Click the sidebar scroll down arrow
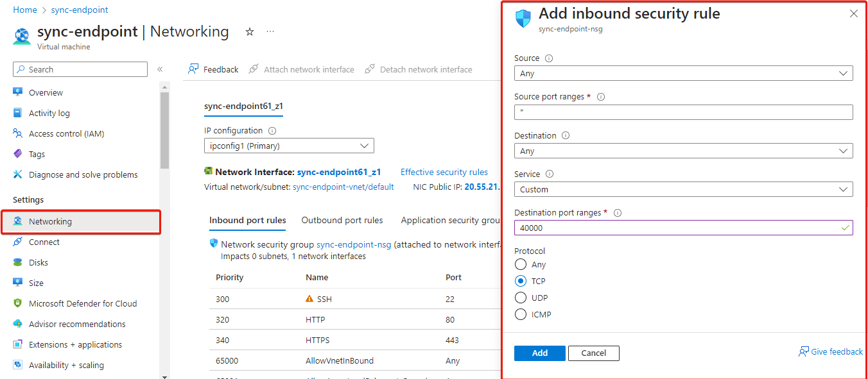The height and width of the screenshot is (379, 868). pos(165,376)
